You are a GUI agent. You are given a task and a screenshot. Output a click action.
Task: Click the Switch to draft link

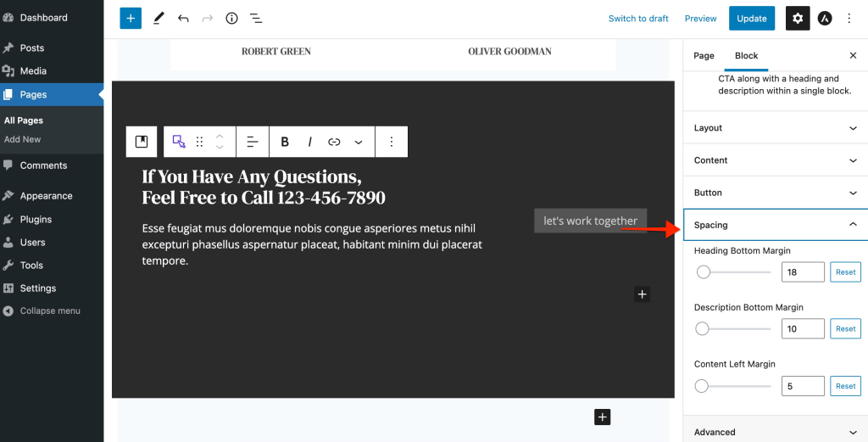(x=638, y=19)
